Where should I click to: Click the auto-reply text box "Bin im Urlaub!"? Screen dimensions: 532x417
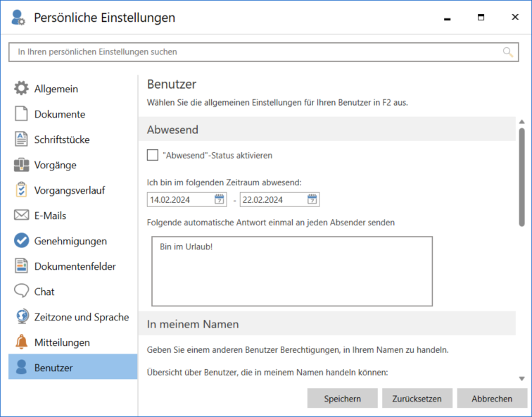pyautogui.click(x=292, y=271)
